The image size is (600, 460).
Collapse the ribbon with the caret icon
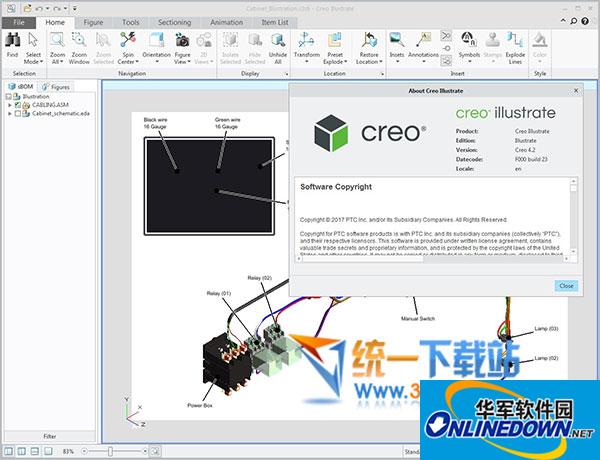click(x=563, y=21)
